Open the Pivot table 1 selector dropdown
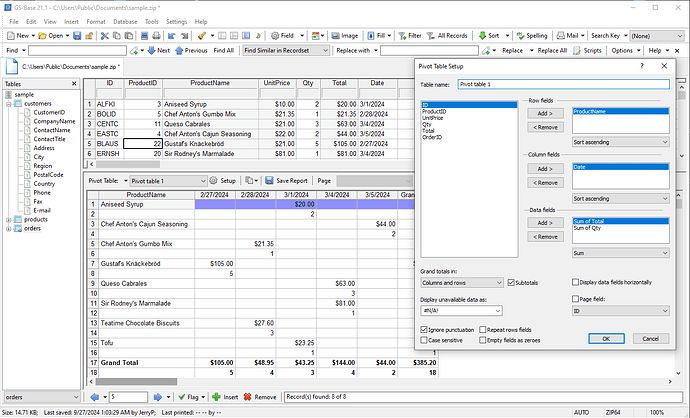Screen dimensions: 690x418 pos(169,181)
